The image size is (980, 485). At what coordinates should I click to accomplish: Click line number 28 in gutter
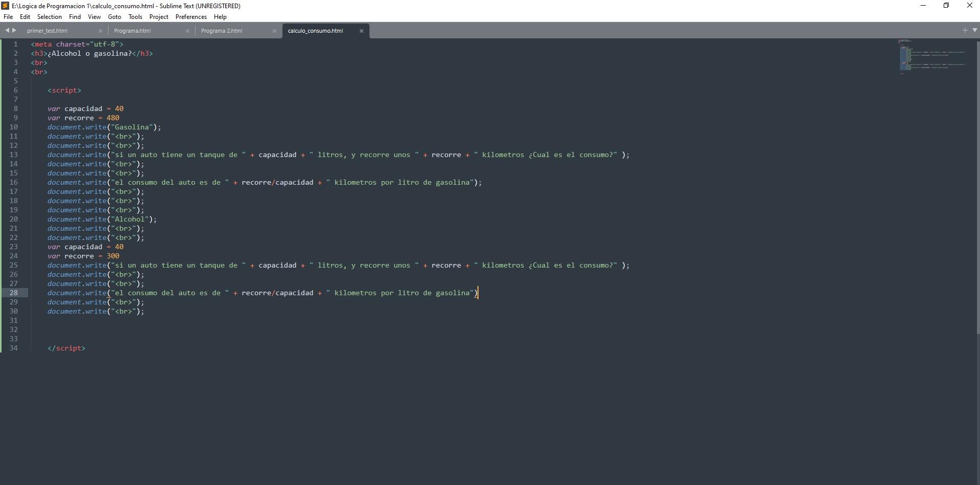pyautogui.click(x=14, y=293)
